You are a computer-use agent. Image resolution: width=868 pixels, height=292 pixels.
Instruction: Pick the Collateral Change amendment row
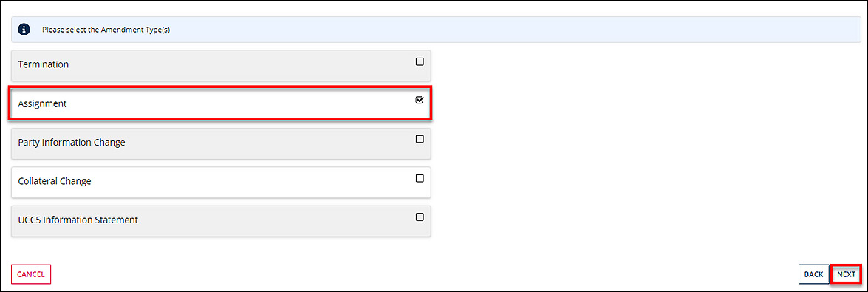point(221,182)
